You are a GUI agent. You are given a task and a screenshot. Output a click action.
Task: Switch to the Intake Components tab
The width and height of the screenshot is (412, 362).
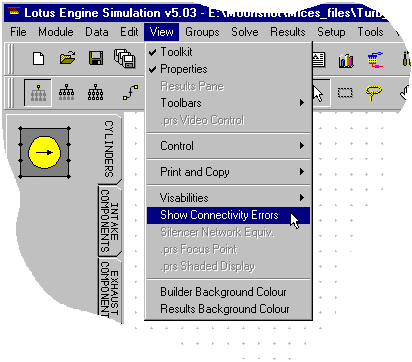(110, 221)
